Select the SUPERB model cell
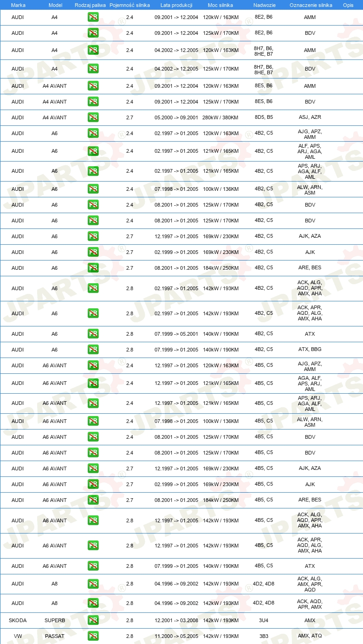The image size is (363, 644). (x=55, y=620)
